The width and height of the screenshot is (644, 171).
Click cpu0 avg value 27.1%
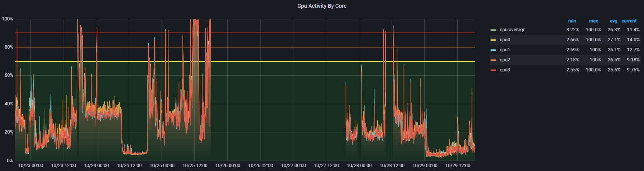pyautogui.click(x=614, y=40)
